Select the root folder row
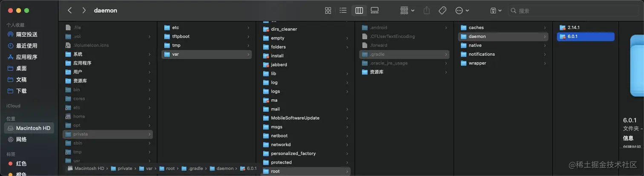This screenshot has width=644, height=176. (x=305, y=171)
